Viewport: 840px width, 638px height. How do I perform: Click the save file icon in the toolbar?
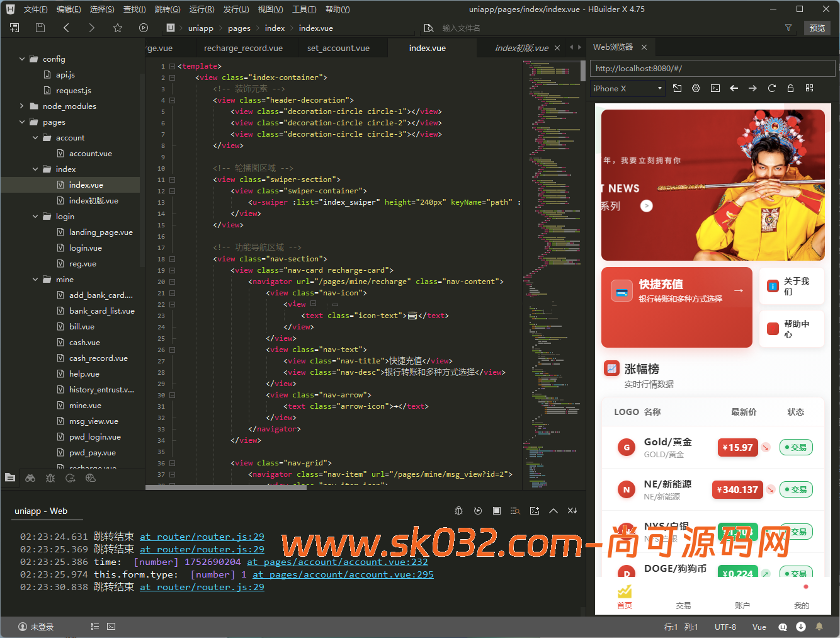coord(40,28)
